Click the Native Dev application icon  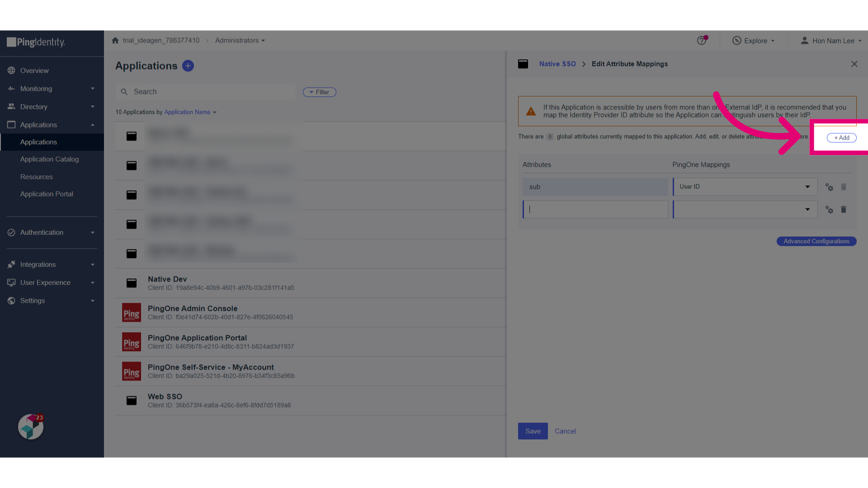click(132, 283)
